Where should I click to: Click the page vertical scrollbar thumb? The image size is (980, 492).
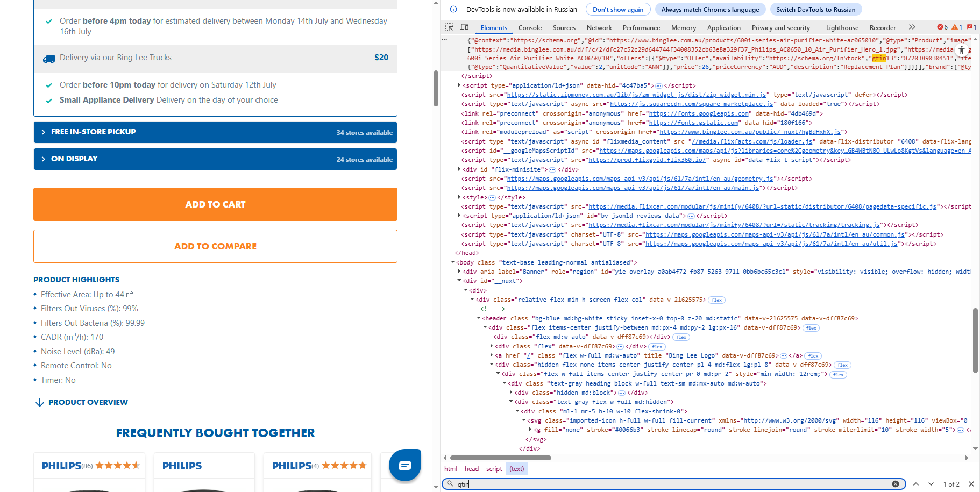[x=436, y=88]
